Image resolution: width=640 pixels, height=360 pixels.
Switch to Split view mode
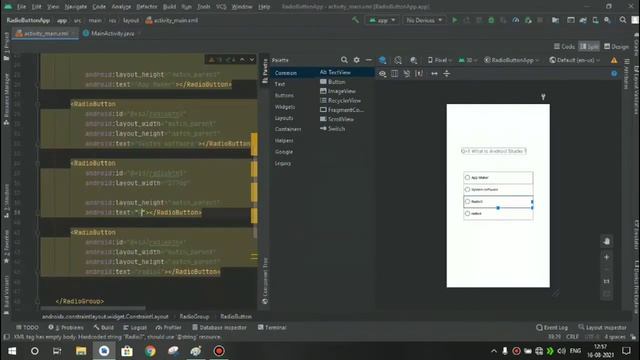pos(589,47)
